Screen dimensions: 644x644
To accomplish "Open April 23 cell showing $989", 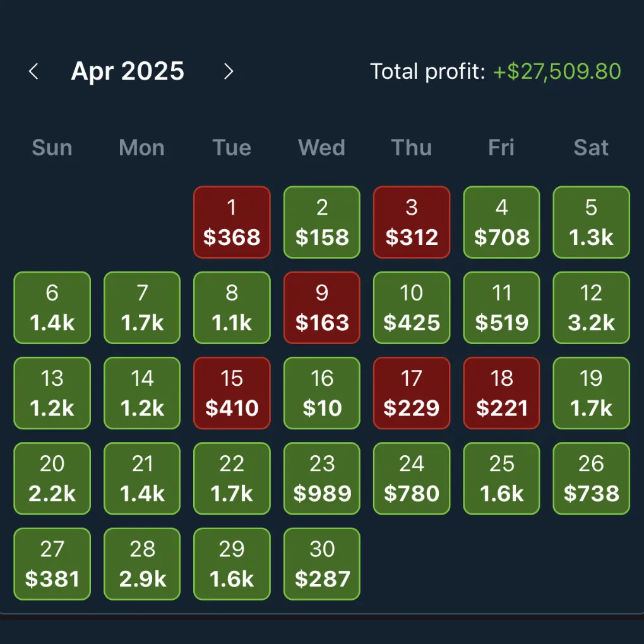I will coord(322,478).
